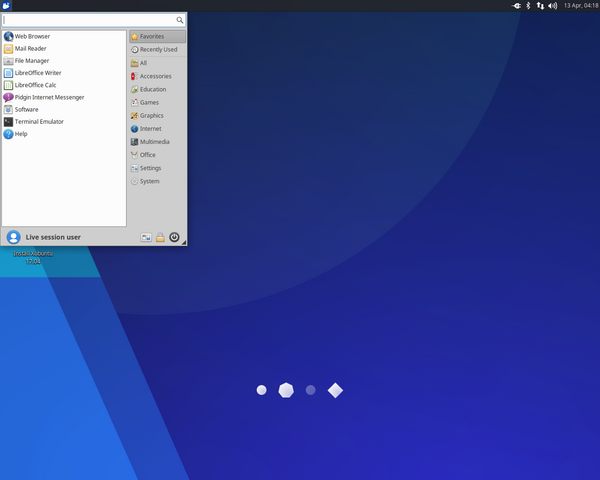Show the Accessories category

[x=155, y=76]
